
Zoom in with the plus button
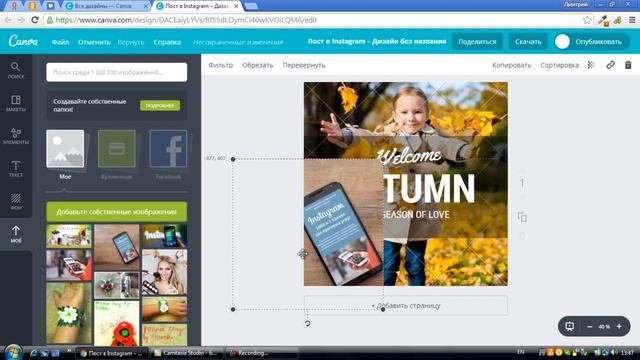coord(619,327)
